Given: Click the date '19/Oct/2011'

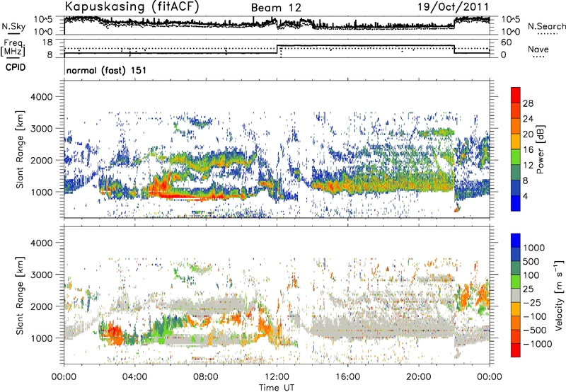Looking at the screenshot, I should [454, 7].
